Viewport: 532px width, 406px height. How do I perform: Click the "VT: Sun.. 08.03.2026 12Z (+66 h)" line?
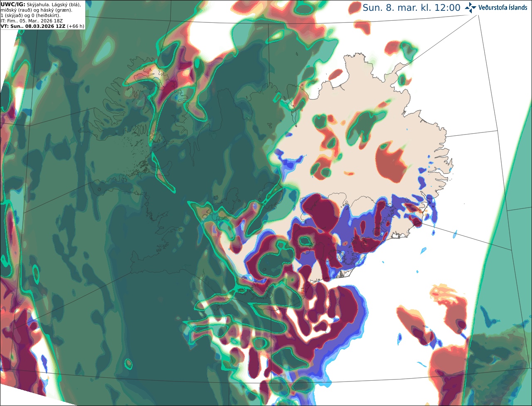coord(42,26)
